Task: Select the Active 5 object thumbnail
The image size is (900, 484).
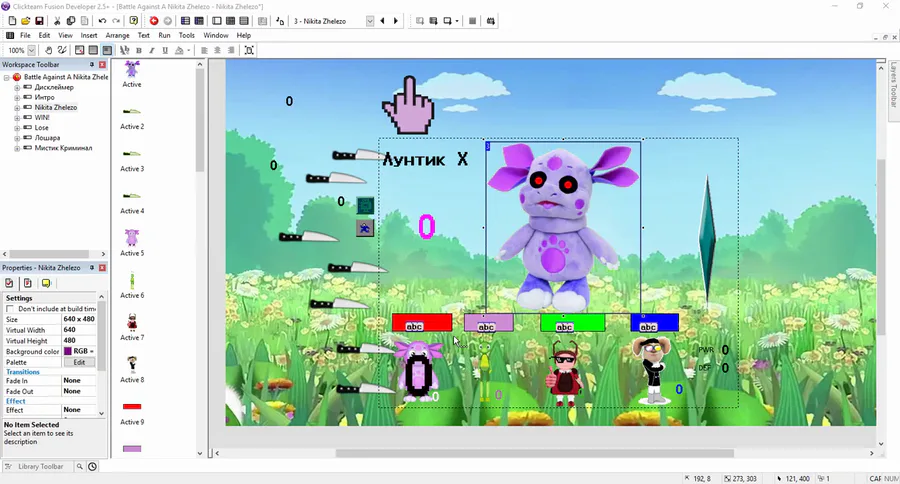Action: point(132,237)
